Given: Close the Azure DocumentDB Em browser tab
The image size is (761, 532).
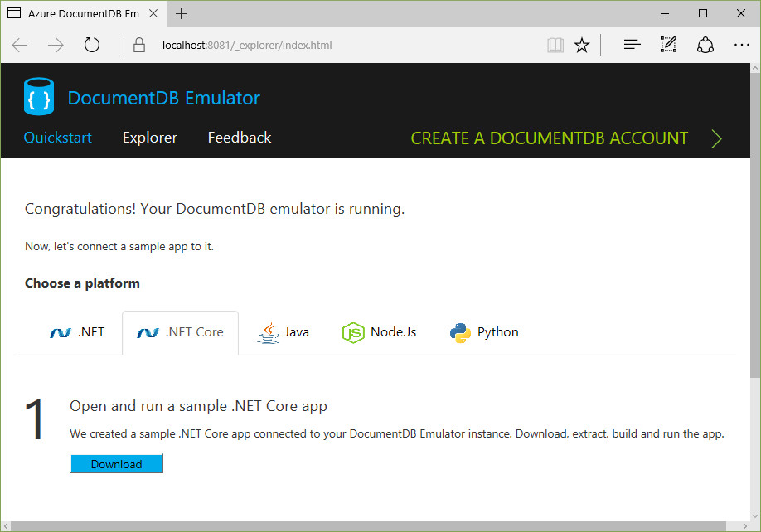Looking at the screenshot, I should [153, 13].
